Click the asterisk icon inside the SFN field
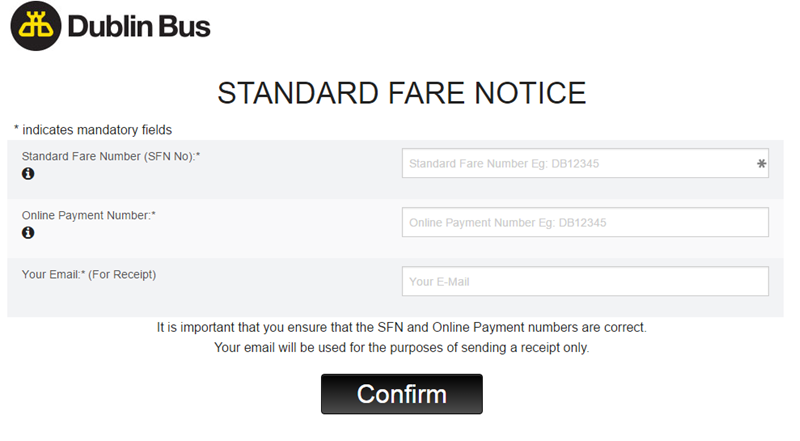The width and height of the screenshot is (800, 441). point(761,163)
